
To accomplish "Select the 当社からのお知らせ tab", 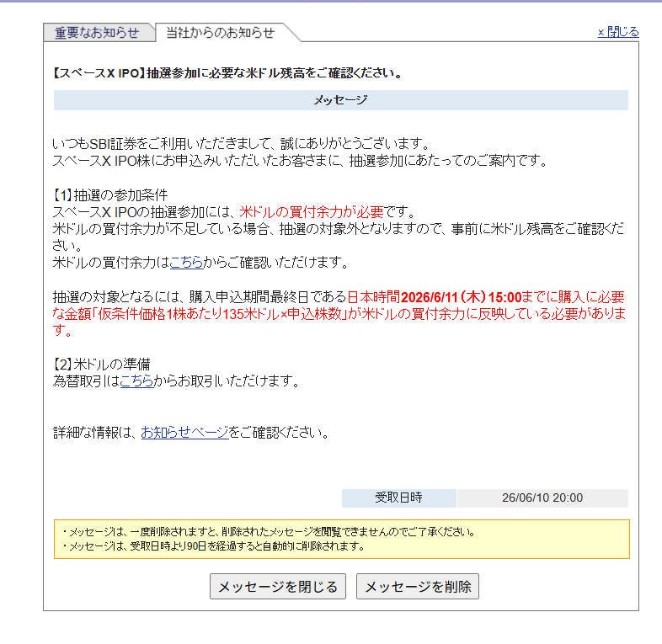I will [220, 33].
